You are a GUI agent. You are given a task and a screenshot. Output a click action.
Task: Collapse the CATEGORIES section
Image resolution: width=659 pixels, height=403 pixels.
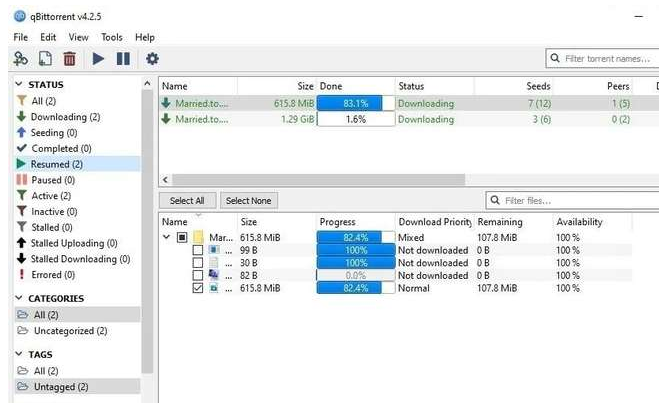tap(19, 298)
